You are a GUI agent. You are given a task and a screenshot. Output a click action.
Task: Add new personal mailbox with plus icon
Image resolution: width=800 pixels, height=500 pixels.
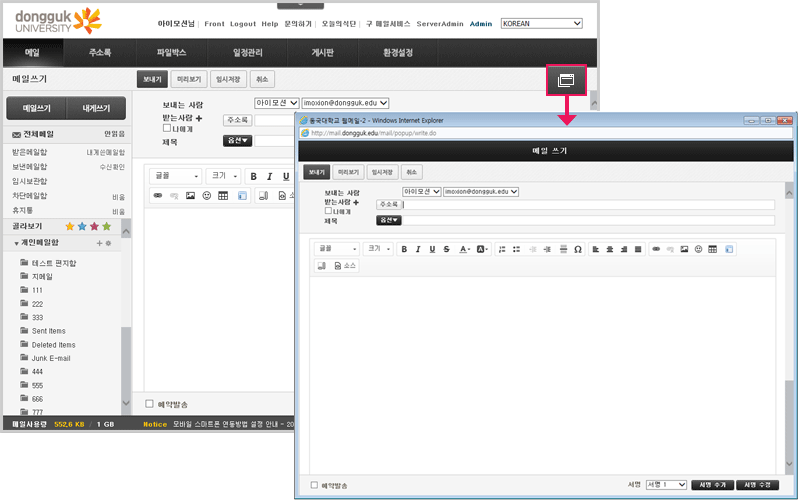(x=99, y=243)
